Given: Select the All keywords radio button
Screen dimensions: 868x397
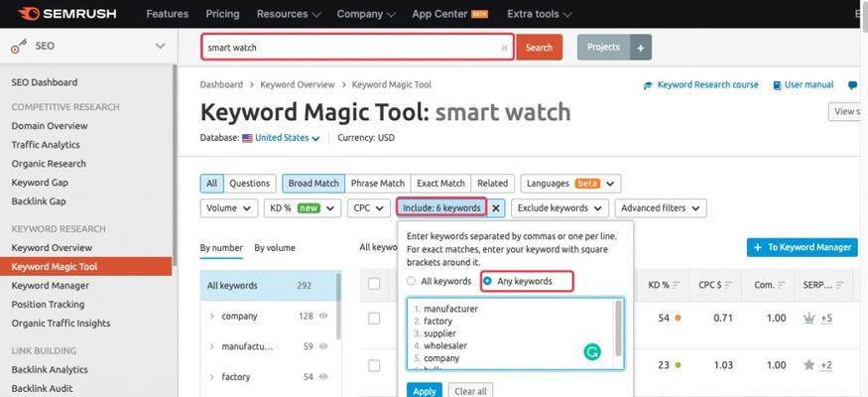Looking at the screenshot, I should (411, 281).
